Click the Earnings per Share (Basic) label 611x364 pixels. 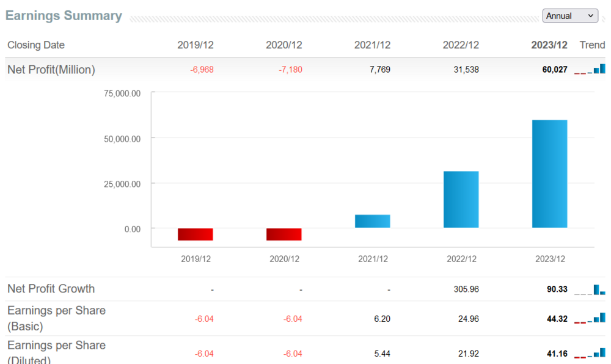[x=56, y=318]
